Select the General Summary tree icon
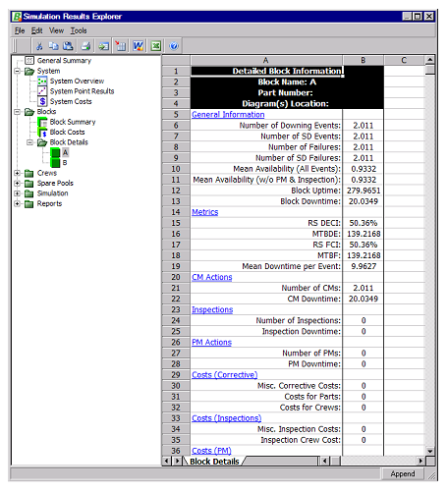This screenshot has height=493, width=448. (29, 61)
